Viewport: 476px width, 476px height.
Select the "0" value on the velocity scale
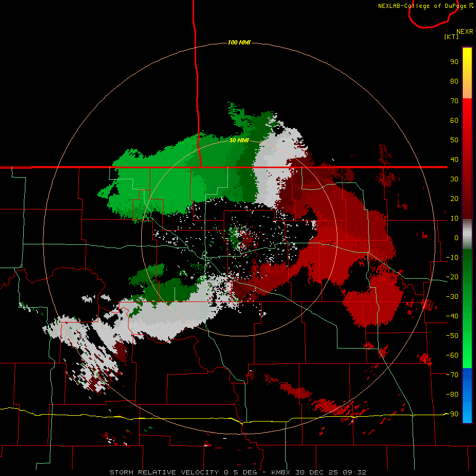coord(456,238)
